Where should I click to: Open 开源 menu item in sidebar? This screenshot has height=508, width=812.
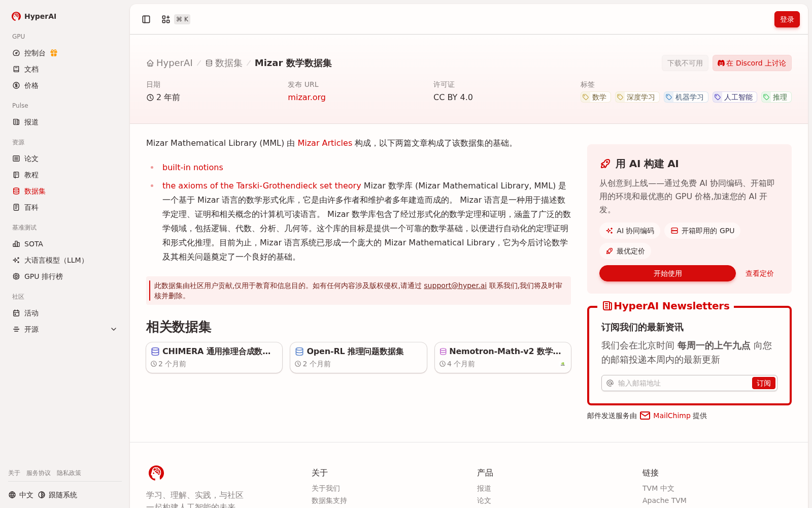65,329
